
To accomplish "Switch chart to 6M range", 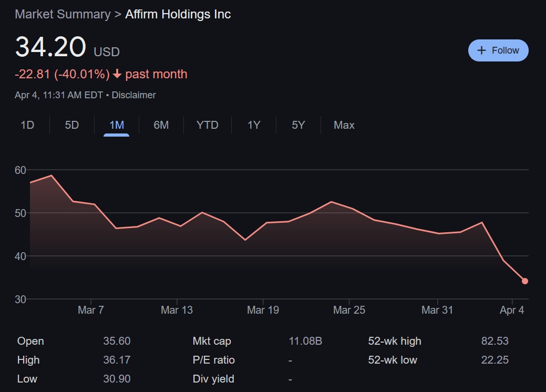I will [x=161, y=125].
